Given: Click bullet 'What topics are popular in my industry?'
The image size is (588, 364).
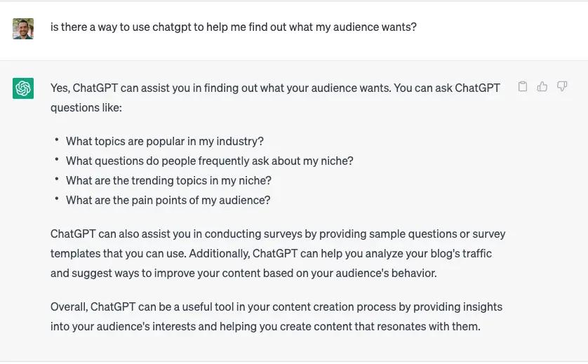Looking at the screenshot, I should [165, 142].
